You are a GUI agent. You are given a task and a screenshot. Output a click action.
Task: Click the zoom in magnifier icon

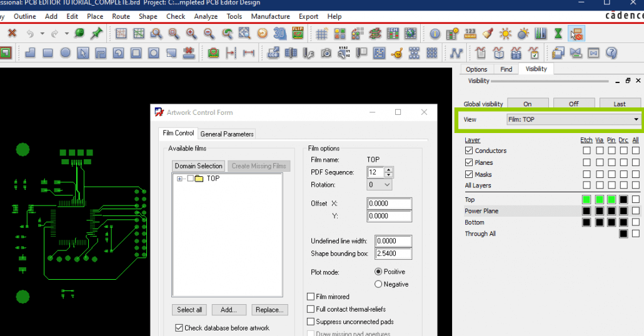[x=191, y=33]
